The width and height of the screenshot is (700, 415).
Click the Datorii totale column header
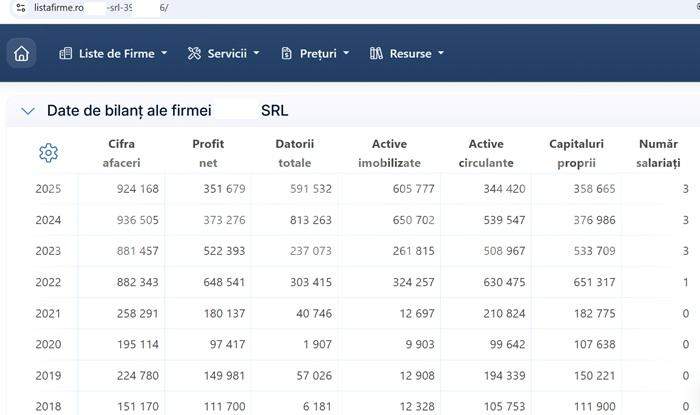[295, 153]
